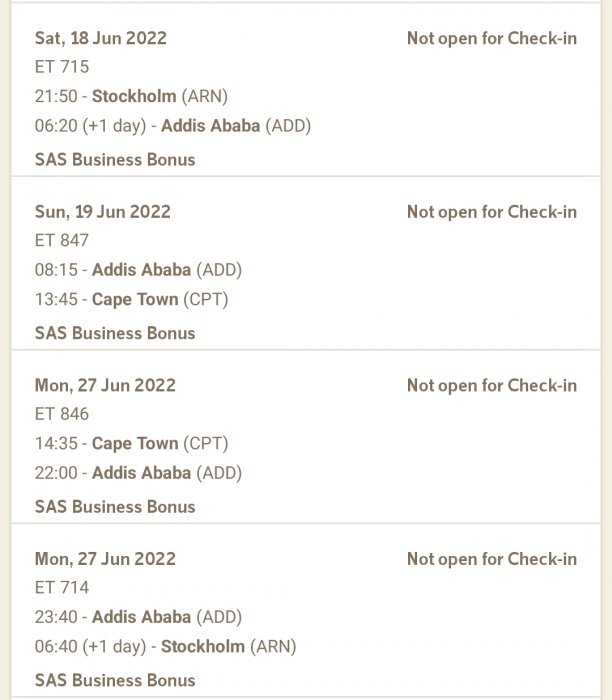
Task: Select the 08:15 Addis Ababa (ADD) departure
Action: point(138,270)
